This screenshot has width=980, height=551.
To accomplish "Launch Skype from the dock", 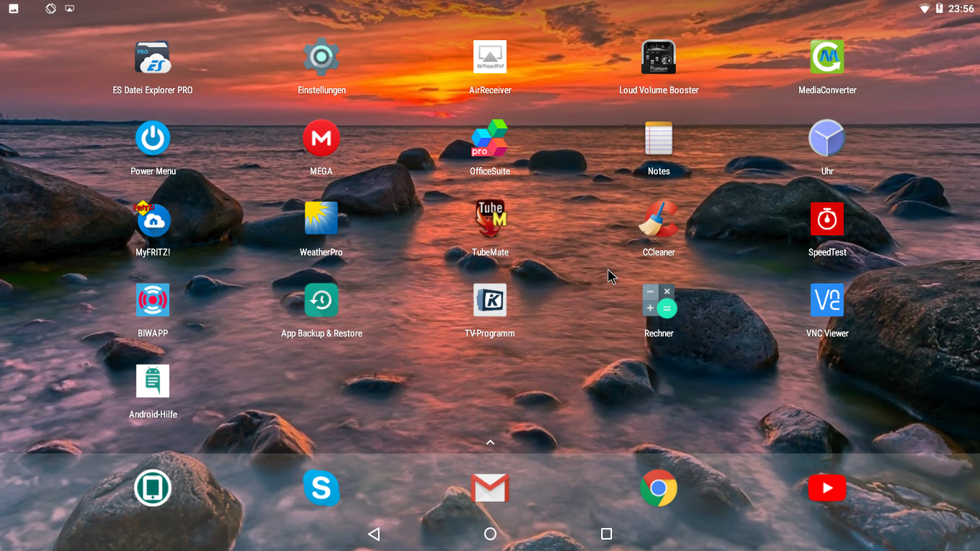I will (321, 489).
